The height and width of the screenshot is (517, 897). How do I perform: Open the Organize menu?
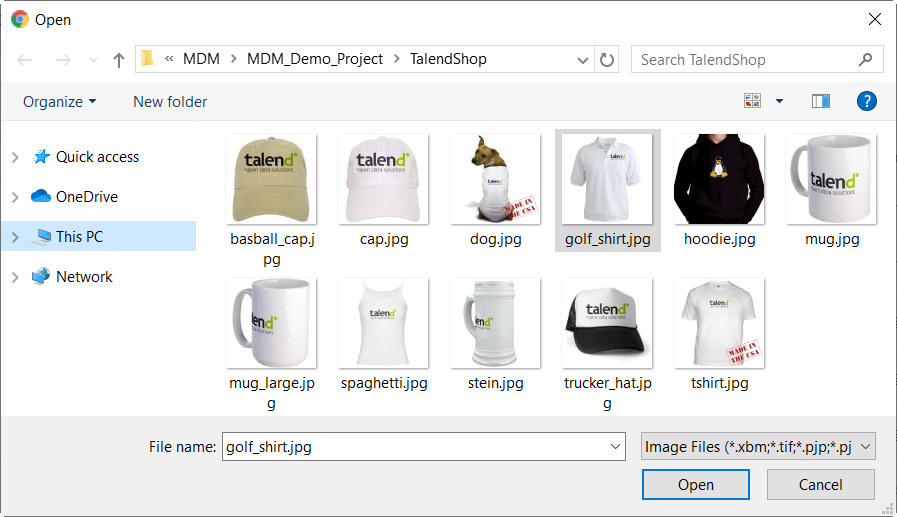(60, 101)
